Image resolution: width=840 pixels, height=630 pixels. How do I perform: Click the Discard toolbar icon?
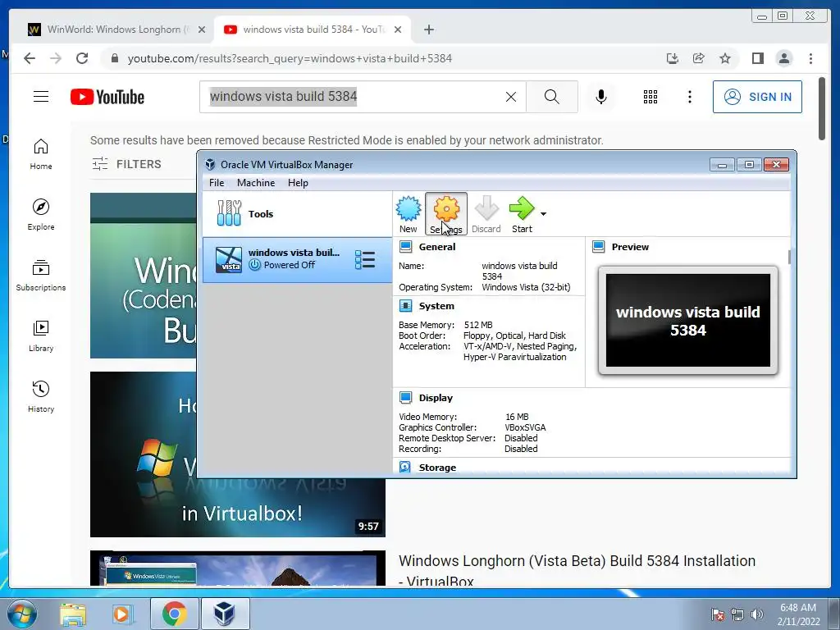pos(486,214)
